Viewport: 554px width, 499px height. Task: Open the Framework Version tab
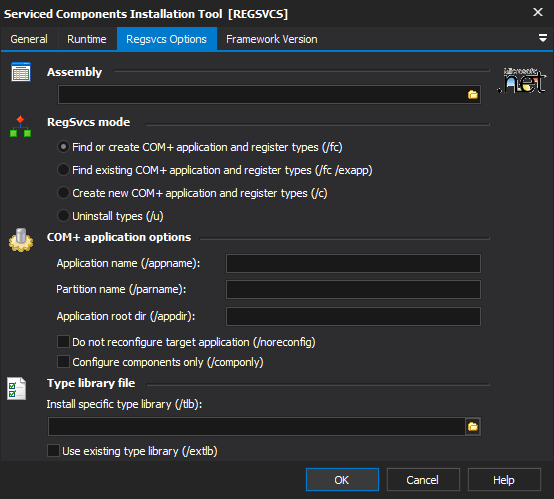pos(272,39)
